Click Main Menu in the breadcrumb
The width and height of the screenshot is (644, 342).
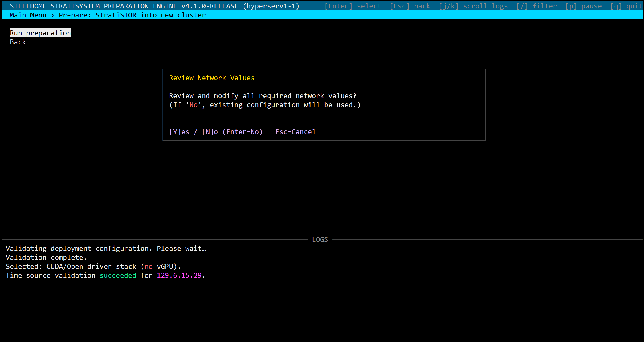coord(28,15)
